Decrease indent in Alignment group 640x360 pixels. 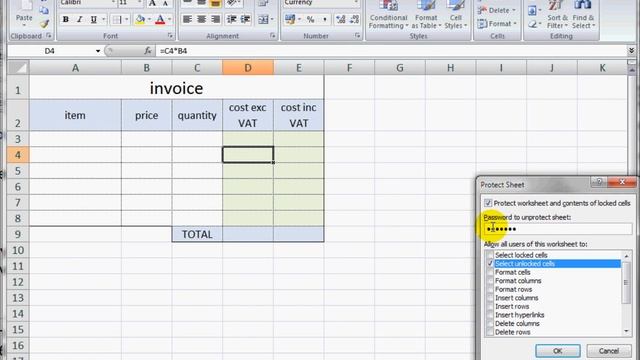pos(231,19)
